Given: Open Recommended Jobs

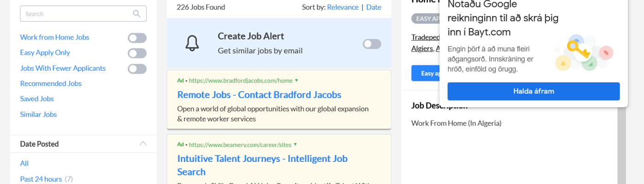Looking at the screenshot, I should point(51,83).
